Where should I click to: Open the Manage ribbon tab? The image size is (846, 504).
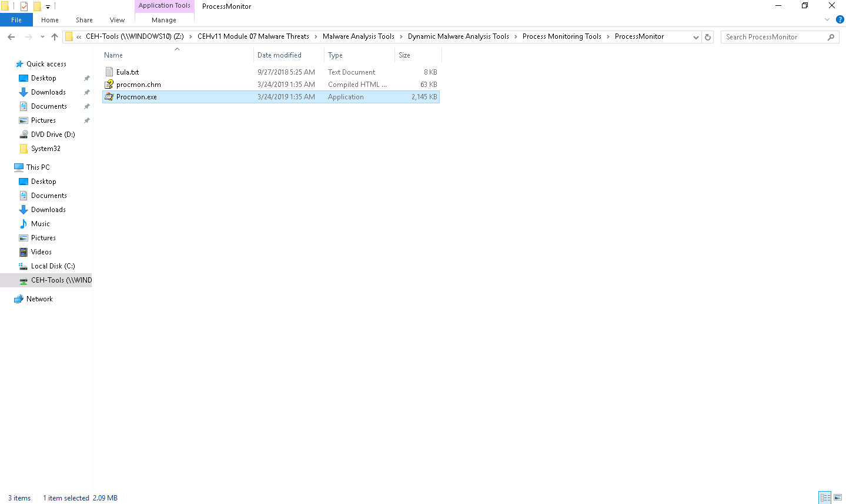point(164,20)
